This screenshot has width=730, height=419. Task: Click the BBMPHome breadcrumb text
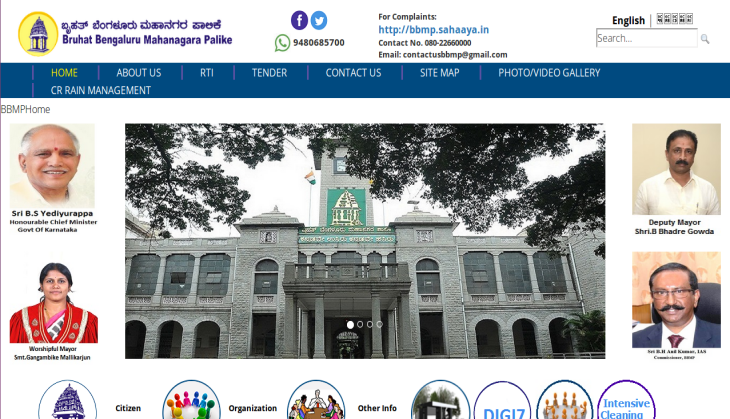pyautogui.click(x=25, y=109)
